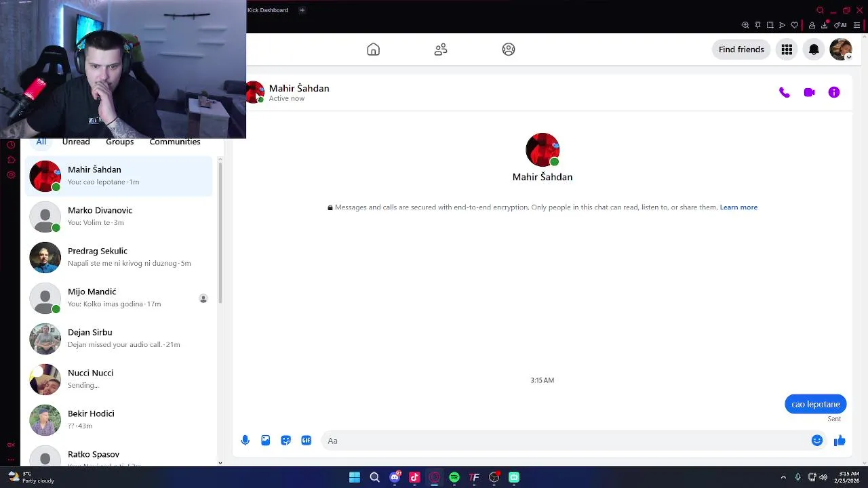Open chat with Mahir Šahdan in list
The height and width of the screenshot is (488, 868).
119,176
